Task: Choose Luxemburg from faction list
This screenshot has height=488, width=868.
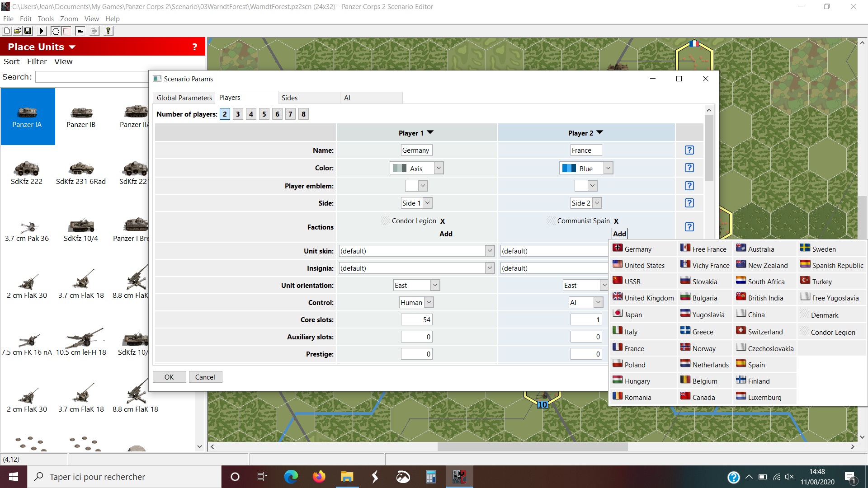Action: tap(765, 397)
